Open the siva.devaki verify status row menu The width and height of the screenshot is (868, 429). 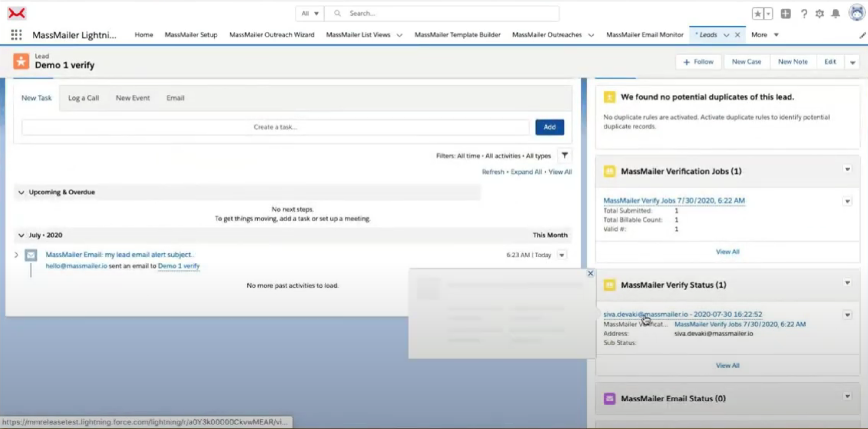pyautogui.click(x=847, y=315)
